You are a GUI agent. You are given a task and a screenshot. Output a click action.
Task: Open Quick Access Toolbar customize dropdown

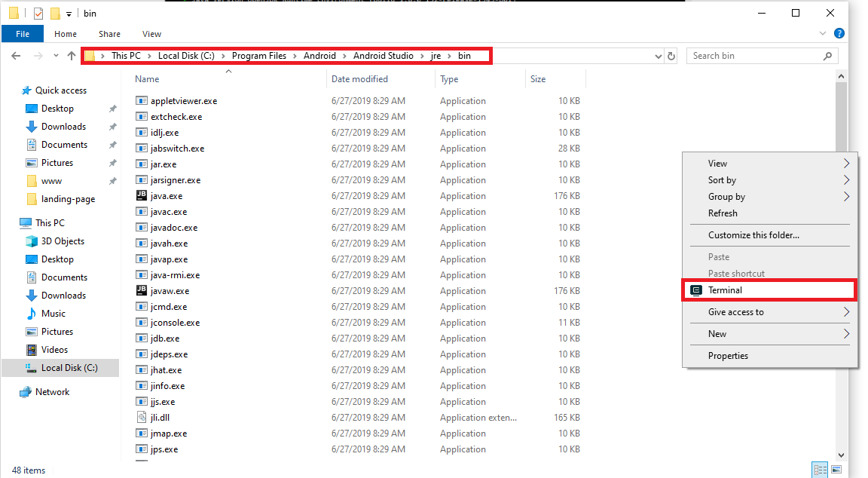coord(69,14)
